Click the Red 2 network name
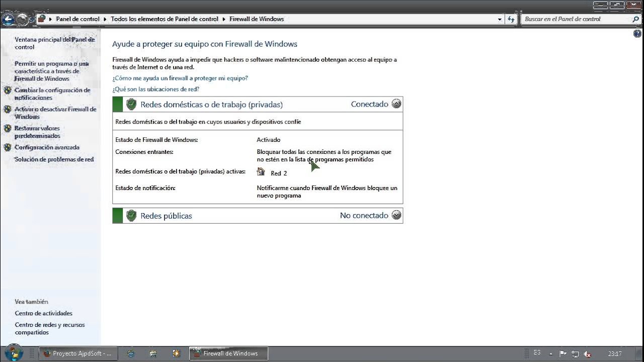The width and height of the screenshot is (644, 362). point(279,173)
